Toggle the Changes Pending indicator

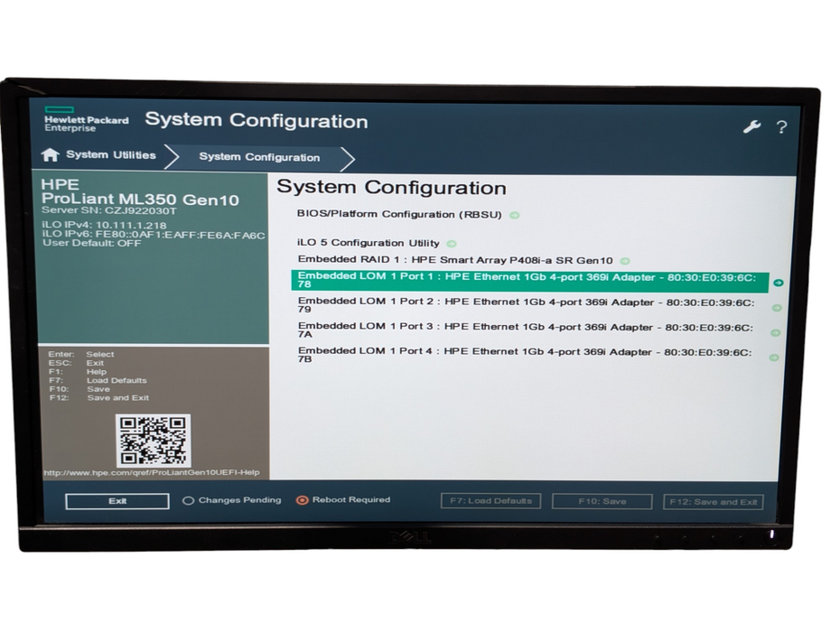coord(188,501)
